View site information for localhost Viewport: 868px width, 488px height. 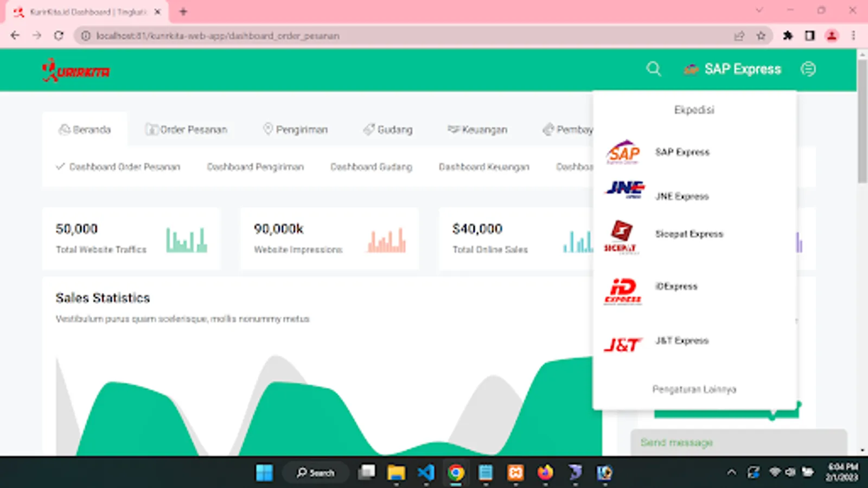click(86, 36)
